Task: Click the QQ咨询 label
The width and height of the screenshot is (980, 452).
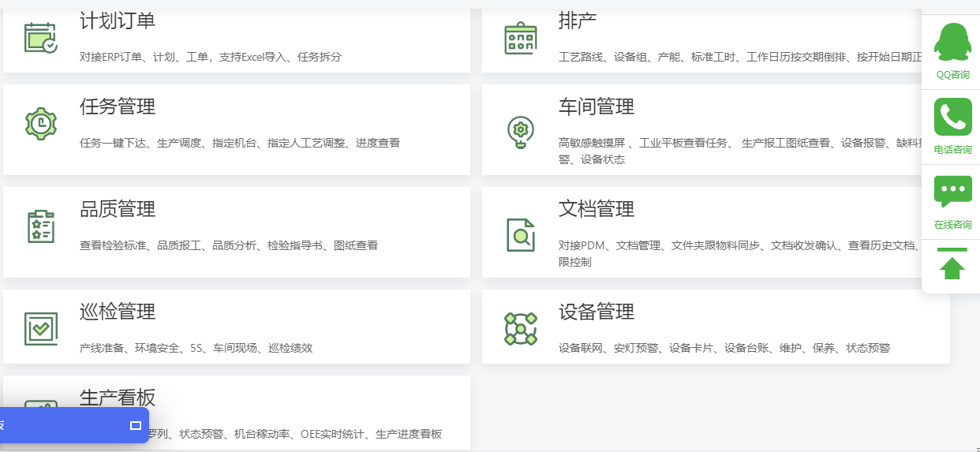Action: [952, 75]
